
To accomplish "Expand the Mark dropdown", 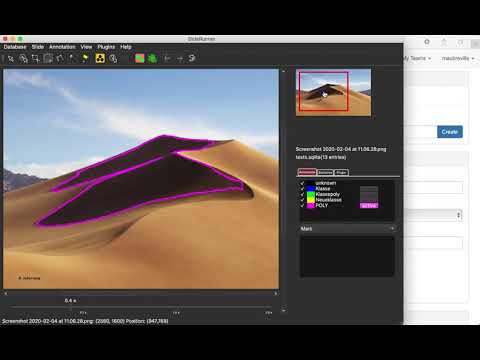I will click(x=347, y=229).
